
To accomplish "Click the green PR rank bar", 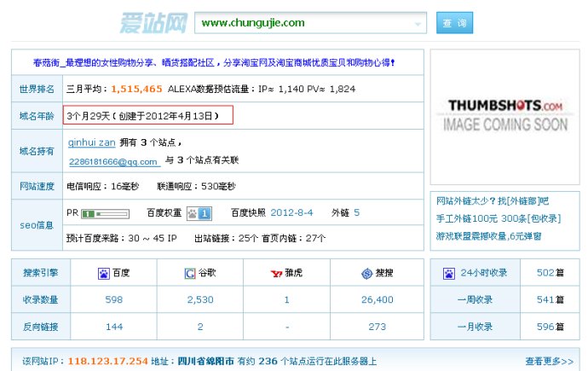I will pyautogui.click(x=106, y=212).
